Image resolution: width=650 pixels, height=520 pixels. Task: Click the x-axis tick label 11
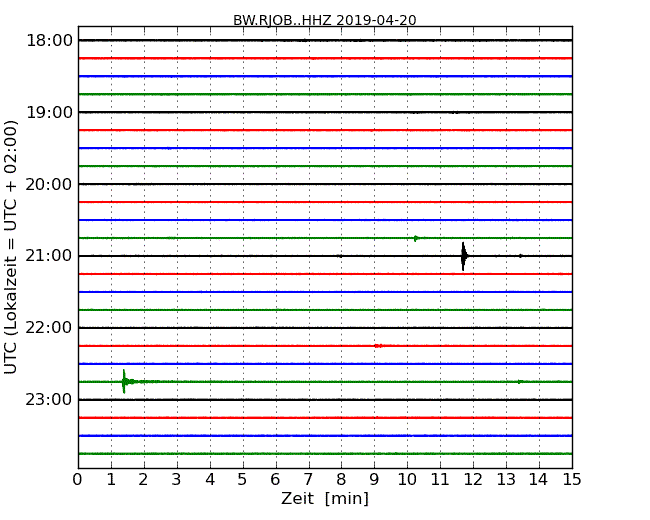(440, 480)
